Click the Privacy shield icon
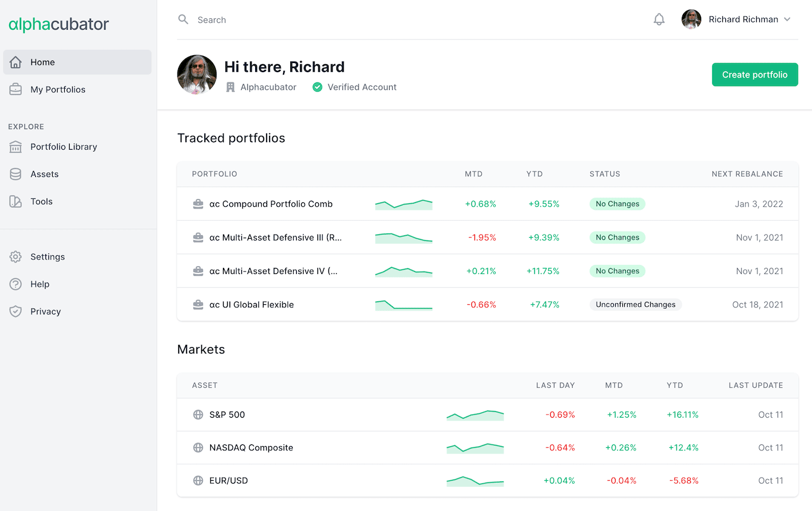Viewport: 812px width, 511px height. click(x=16, y=311)
